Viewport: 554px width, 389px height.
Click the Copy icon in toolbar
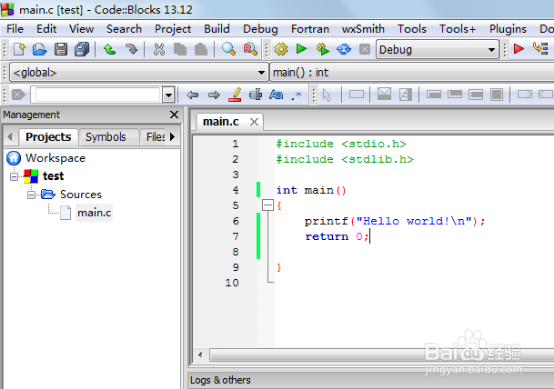[x=180, y=49]
